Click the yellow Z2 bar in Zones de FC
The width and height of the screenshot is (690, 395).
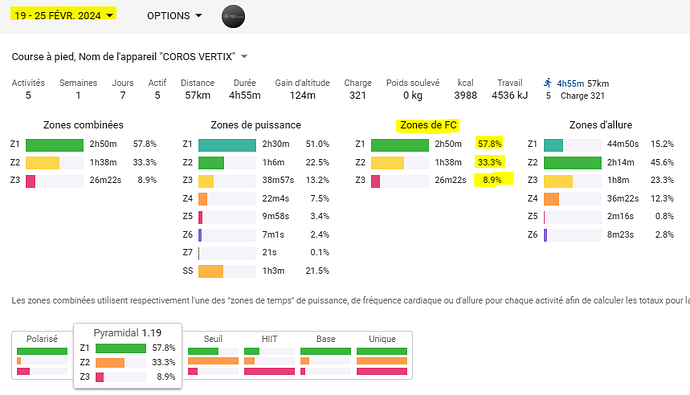click(387, 163)
